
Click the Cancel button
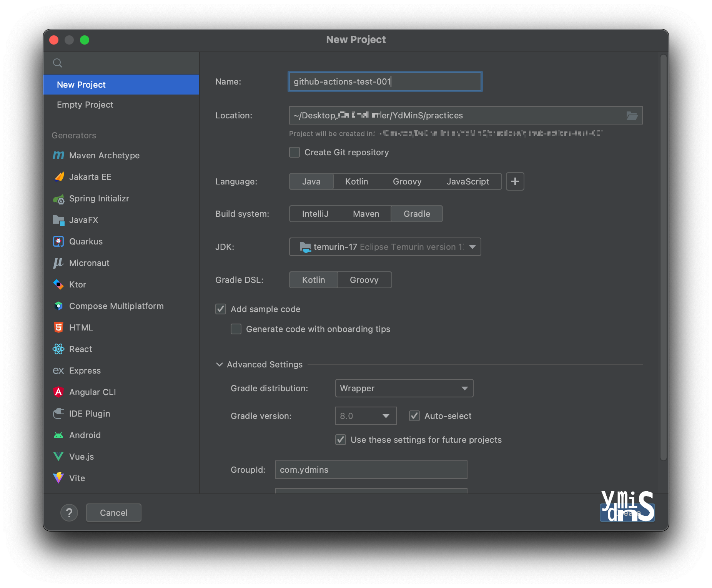click(113, 513)
